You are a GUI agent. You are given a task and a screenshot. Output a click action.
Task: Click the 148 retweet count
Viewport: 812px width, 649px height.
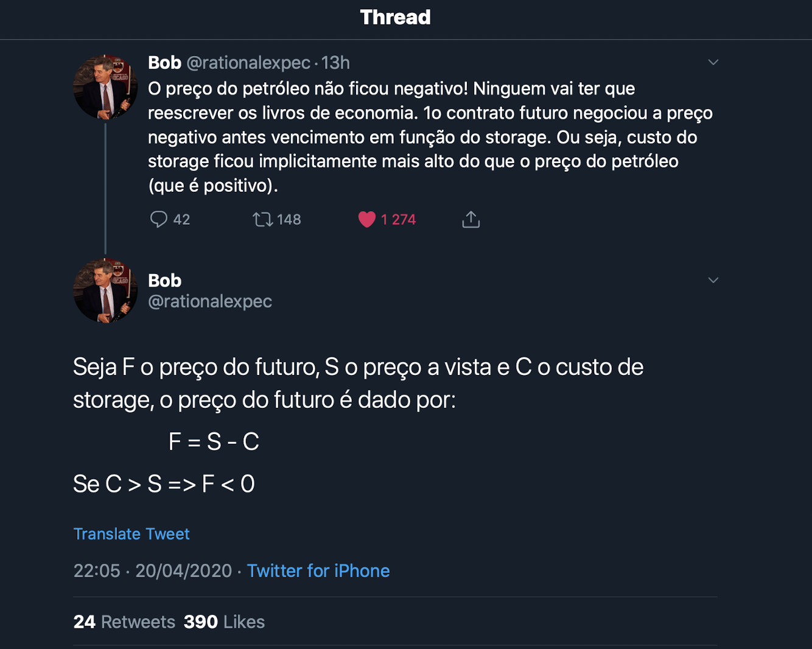coord(289,219)
